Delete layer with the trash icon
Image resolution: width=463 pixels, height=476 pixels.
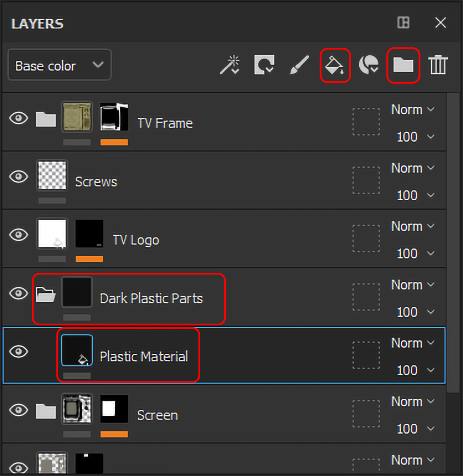pyautogui.click(x=438, y=65)
